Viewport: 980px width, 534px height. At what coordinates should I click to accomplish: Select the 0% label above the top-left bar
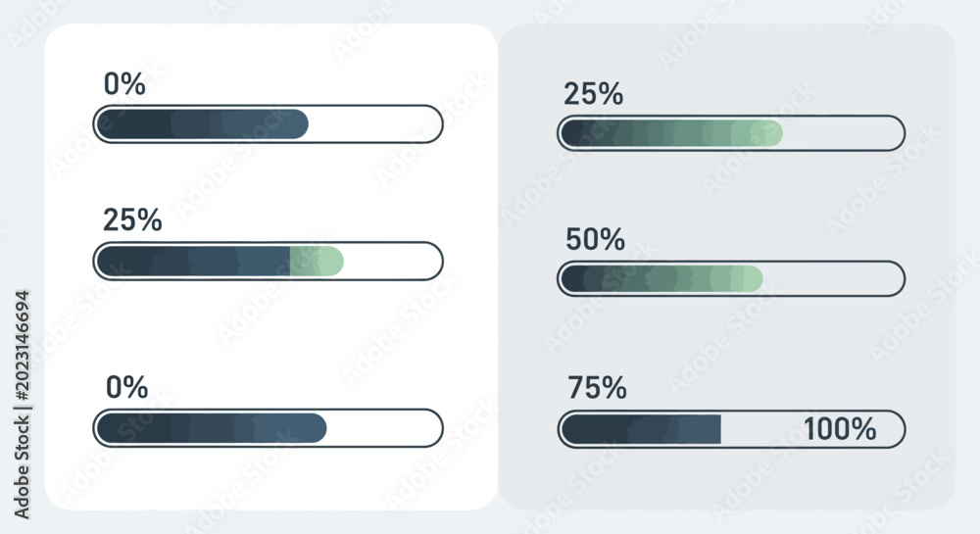coord(124,83)
